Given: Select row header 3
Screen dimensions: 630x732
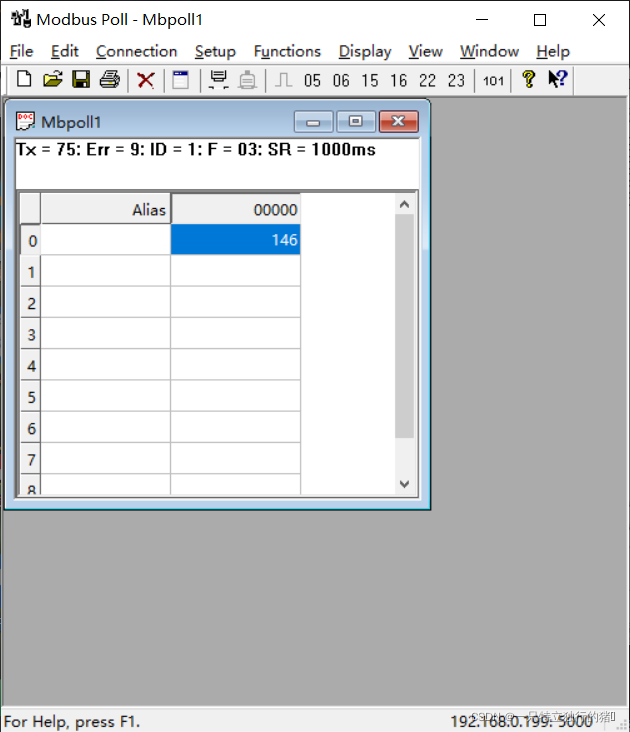Looking at the screenshot, I should point(31,334).
